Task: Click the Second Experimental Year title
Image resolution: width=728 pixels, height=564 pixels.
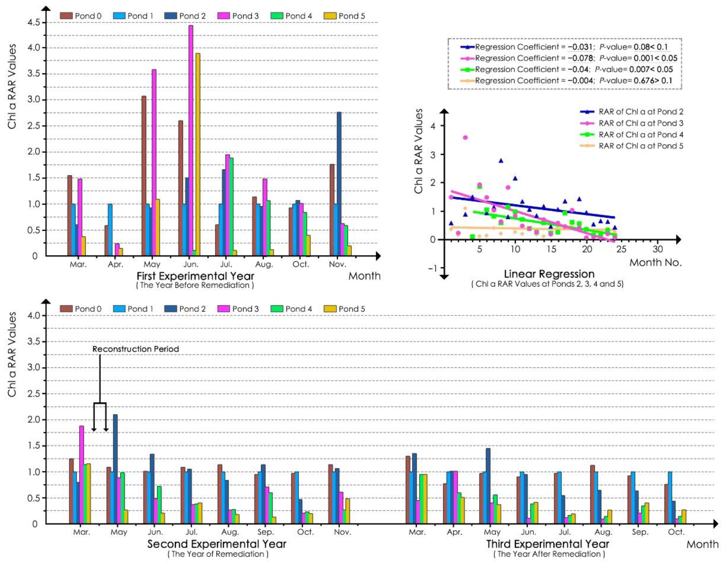Action: pos(217,544)
